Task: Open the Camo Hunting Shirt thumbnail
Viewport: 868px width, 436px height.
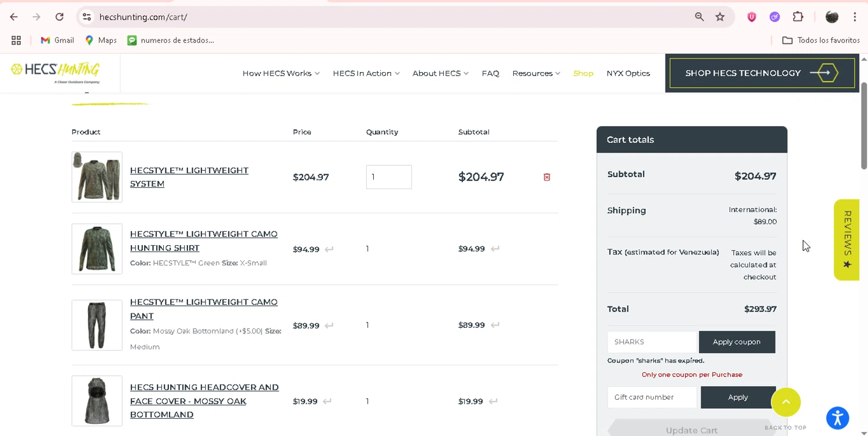Action: (x=97, y=249)
